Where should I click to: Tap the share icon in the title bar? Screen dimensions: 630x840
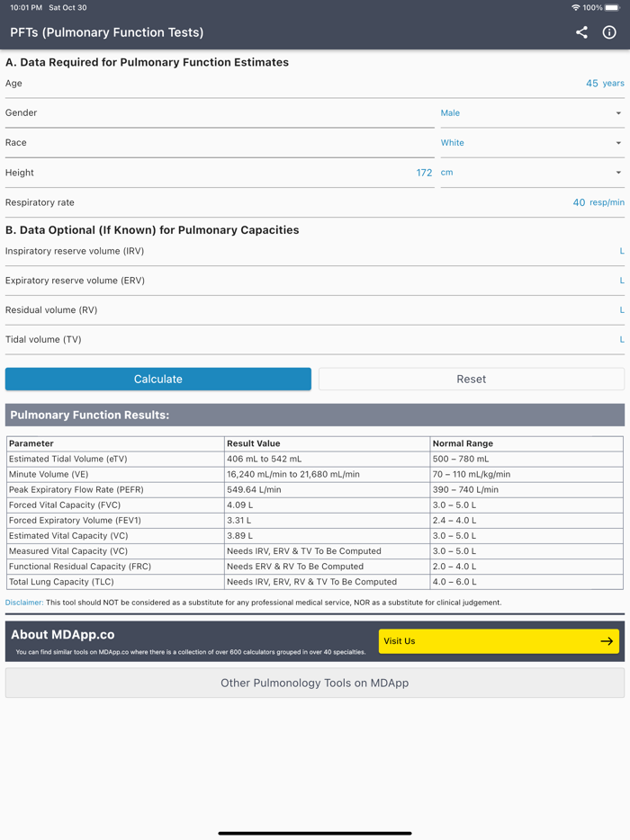pos(581,32)
